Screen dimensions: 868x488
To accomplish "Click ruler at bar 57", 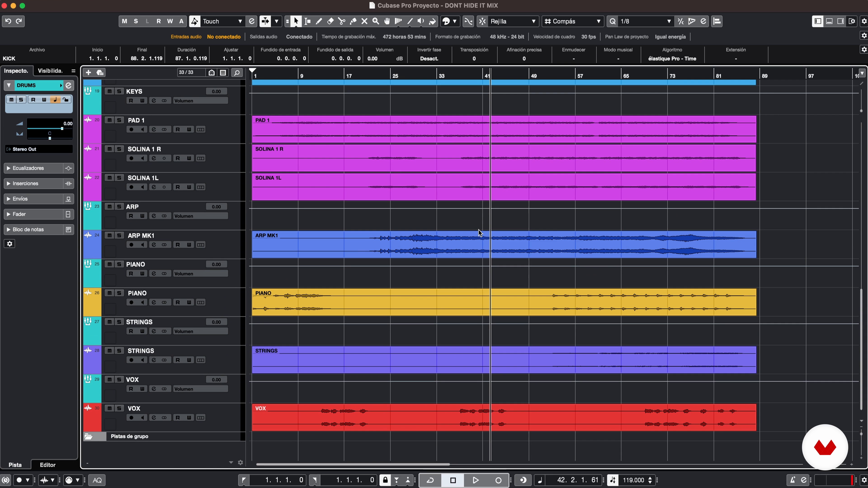I will point(580,76).
